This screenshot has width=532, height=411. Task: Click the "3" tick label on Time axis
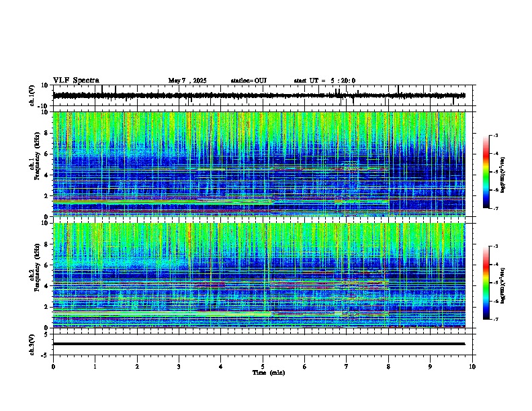point(179,367)
